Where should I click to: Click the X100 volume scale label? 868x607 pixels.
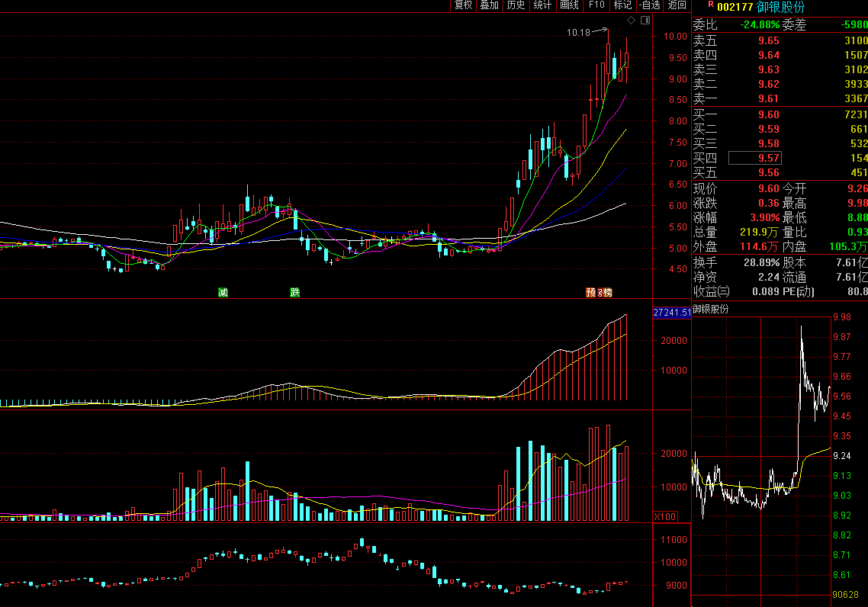(665, 517)
